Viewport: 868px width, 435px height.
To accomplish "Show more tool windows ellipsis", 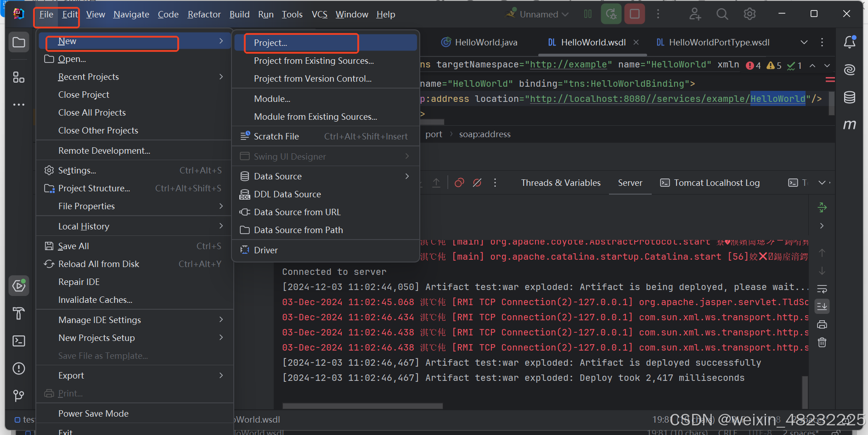I will pos(19,105).
